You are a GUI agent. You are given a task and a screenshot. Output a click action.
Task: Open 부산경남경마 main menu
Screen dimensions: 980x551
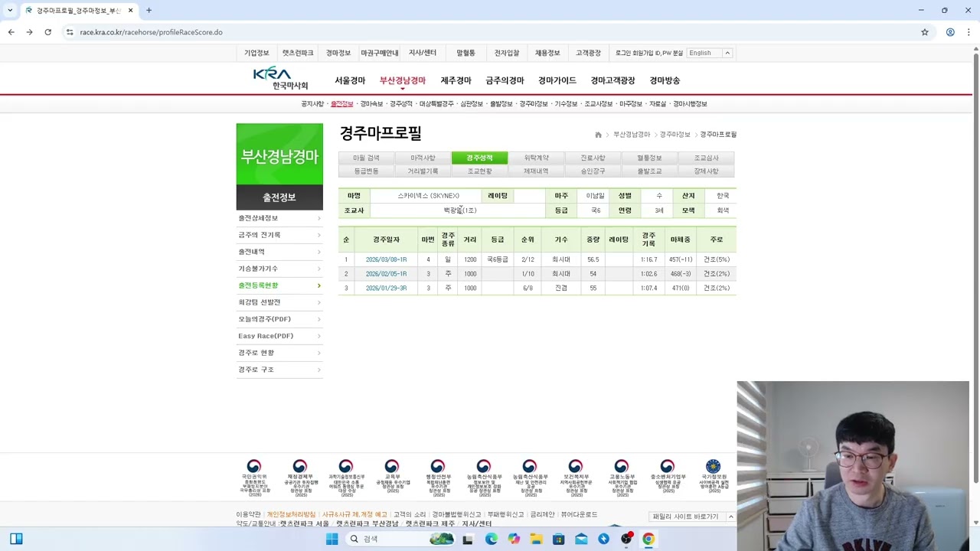click(x=402, y=80)
